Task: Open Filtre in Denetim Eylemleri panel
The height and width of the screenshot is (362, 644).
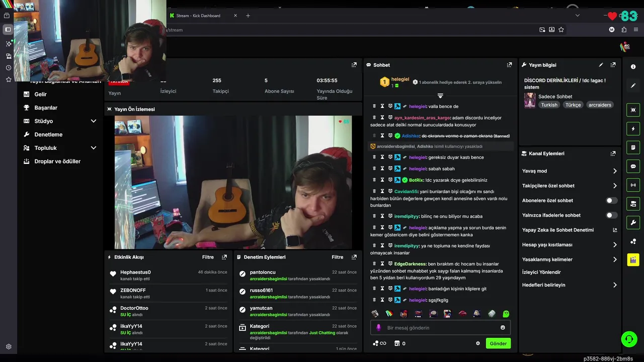Action: (x=338, y=257)
